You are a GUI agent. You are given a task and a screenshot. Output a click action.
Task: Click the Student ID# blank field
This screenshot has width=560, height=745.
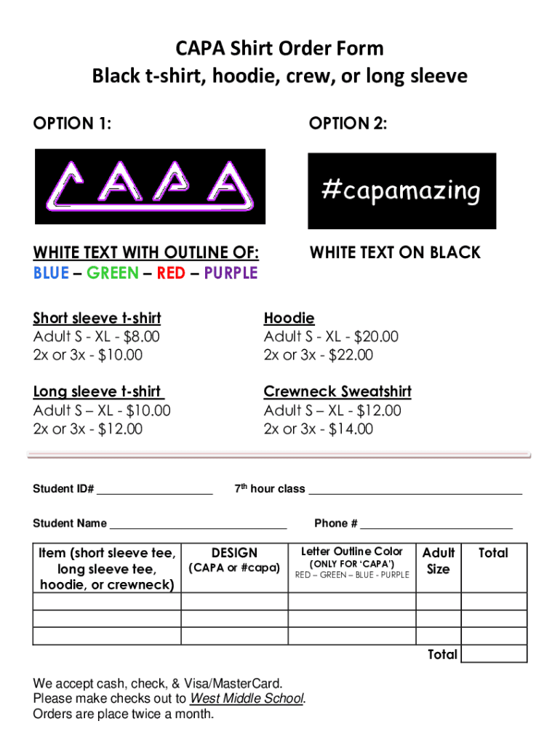coord(154,490)
